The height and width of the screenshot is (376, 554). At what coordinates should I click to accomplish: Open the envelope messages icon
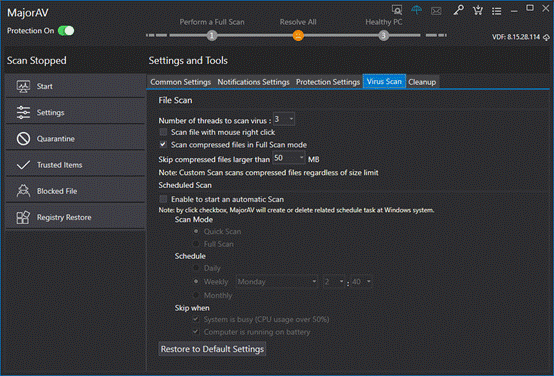pyautogui.click(x=436, y=11)
